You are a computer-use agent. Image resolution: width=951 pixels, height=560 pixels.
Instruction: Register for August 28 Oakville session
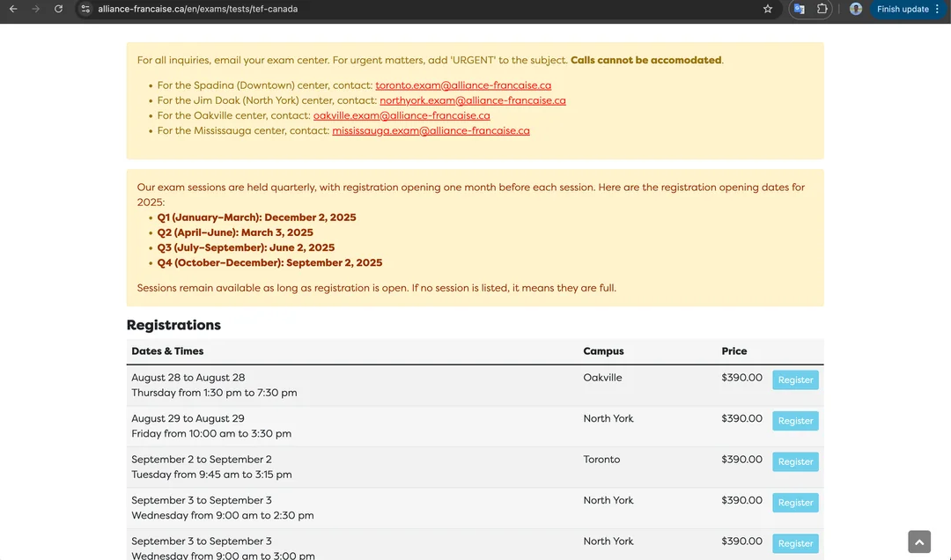coord(795,379)
